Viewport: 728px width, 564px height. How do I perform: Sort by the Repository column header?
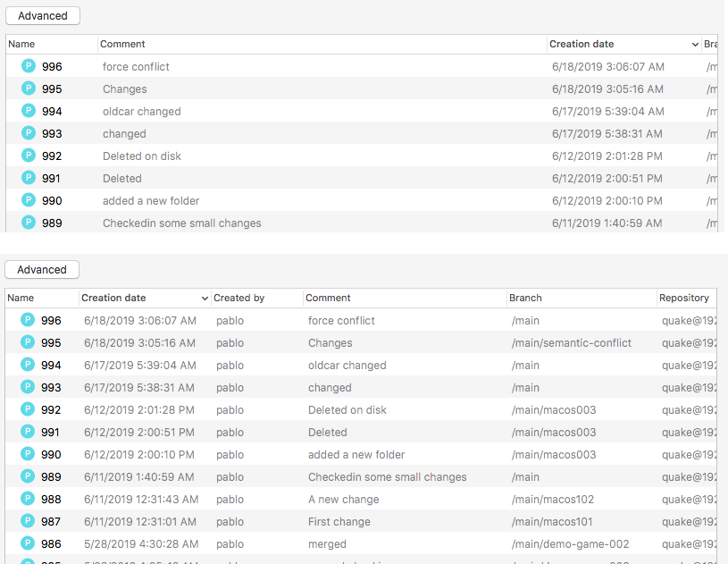coord(684,298)
